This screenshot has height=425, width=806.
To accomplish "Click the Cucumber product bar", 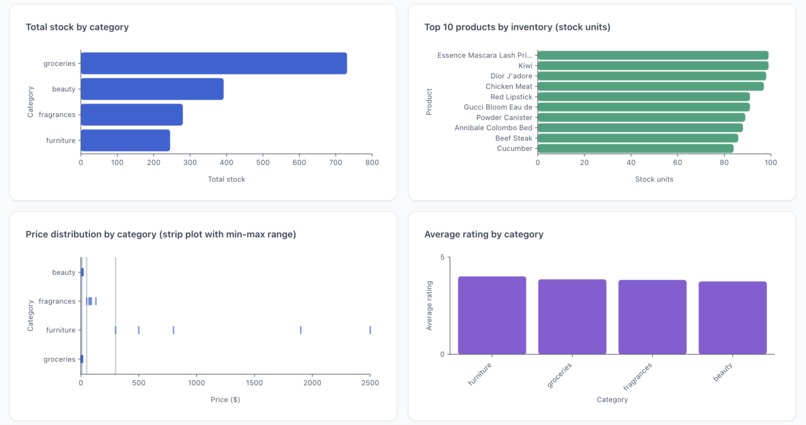I will click(635, 148).
